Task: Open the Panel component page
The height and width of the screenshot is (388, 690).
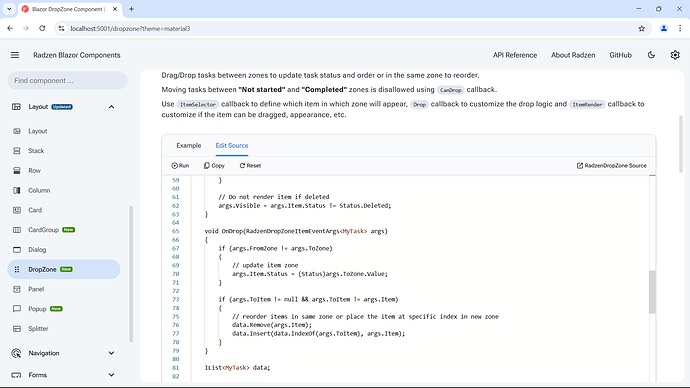Action: pyautogui.click(x=36, y=289)
